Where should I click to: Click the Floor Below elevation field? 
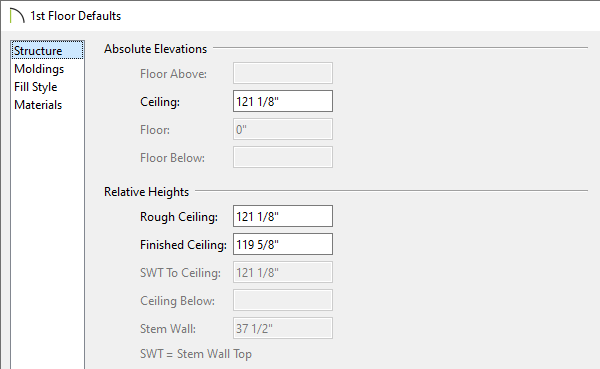click(x=283, y=157)
